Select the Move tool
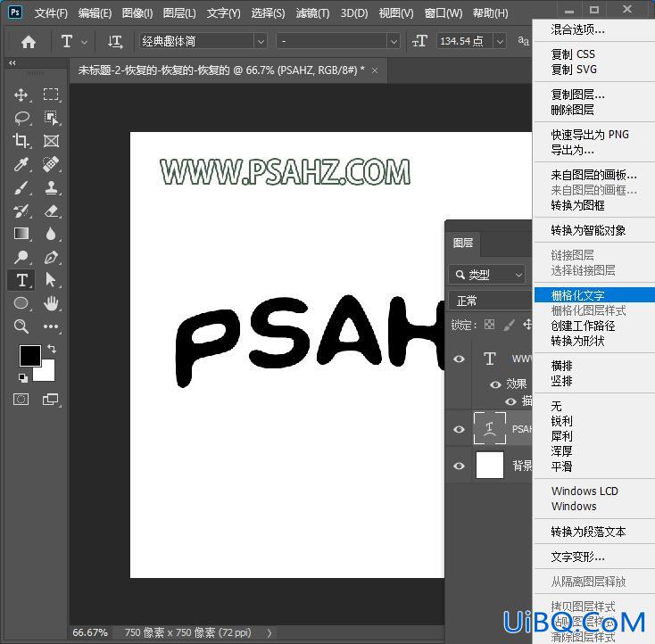Viewport: 655px width, 644px height. tap(21, 95)
